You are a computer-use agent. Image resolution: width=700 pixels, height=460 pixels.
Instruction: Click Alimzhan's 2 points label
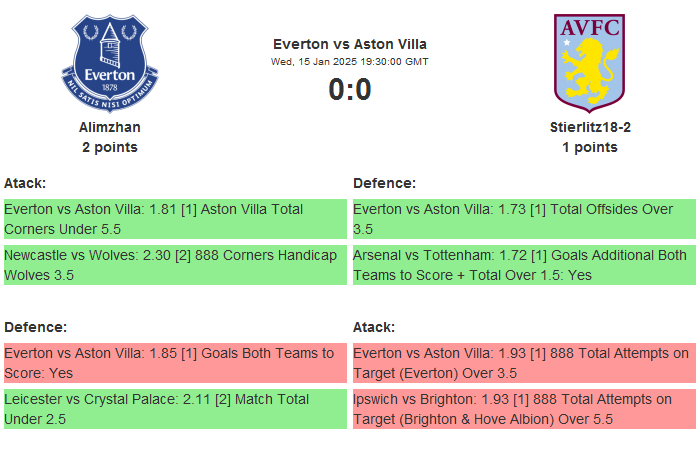[x=110, y=147]
